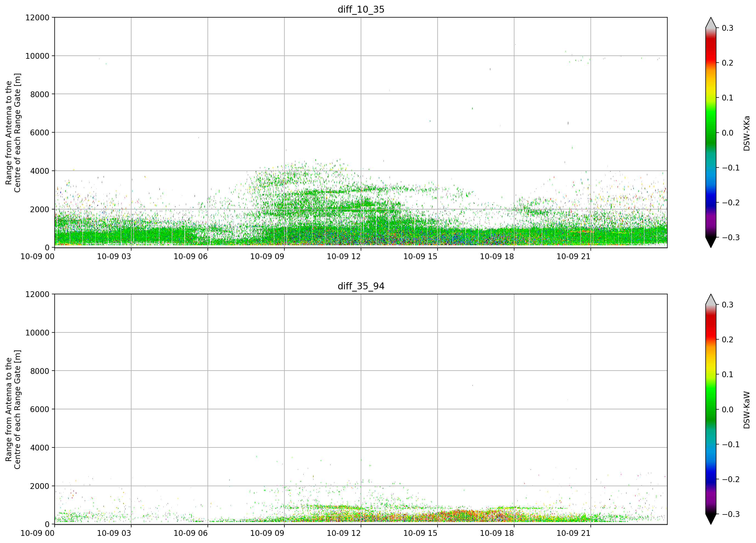Click the 10-09 18 tick label on lower plot
Image resolution: width=756 pixels, height=543 pixels.
(497, 533)
